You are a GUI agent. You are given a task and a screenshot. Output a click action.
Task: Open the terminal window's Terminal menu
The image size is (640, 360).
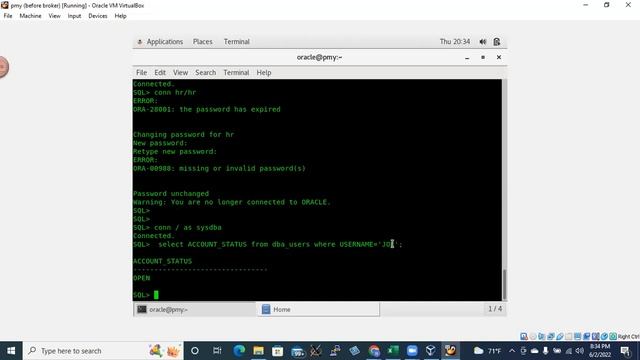[236, 73]
